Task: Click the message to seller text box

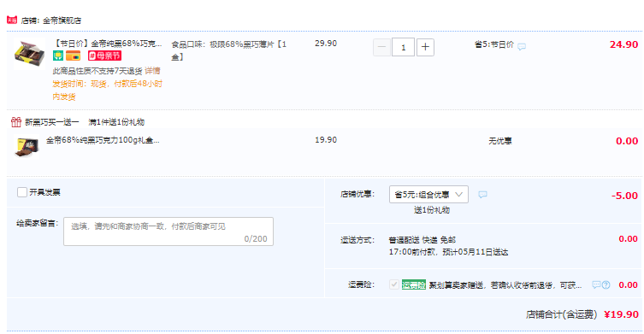Action: (x=168, y=231)
